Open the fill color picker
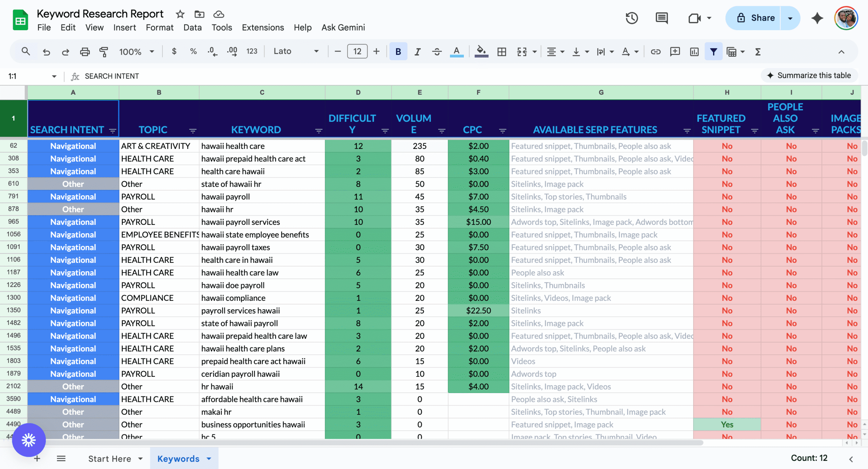 481,51
